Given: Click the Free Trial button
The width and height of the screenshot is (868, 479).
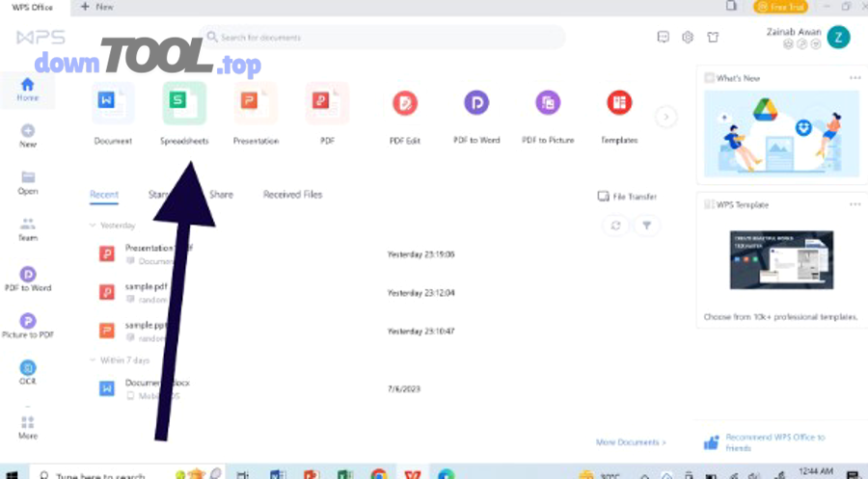Looking at the screenshot, I should (780, 7).
